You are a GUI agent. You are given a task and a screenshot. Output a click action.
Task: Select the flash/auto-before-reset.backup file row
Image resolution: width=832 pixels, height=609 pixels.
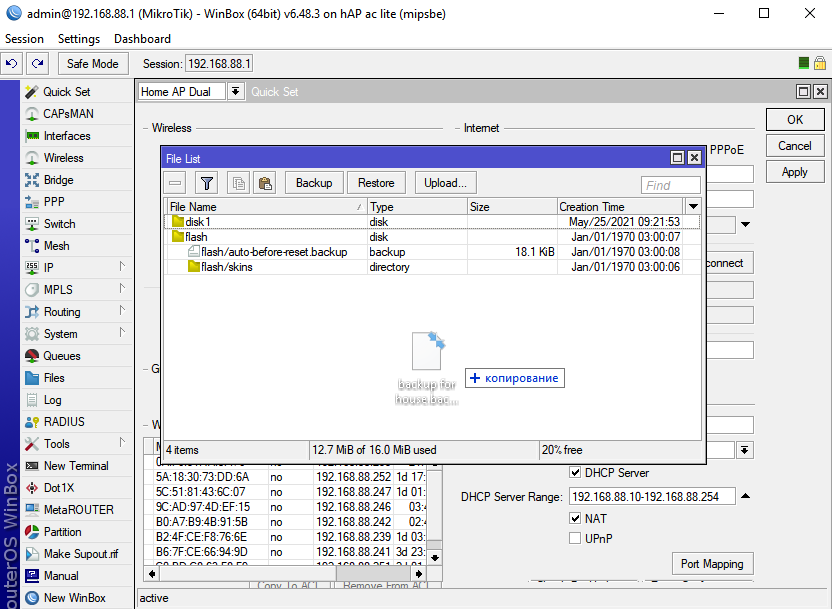[x=274, y=252]
